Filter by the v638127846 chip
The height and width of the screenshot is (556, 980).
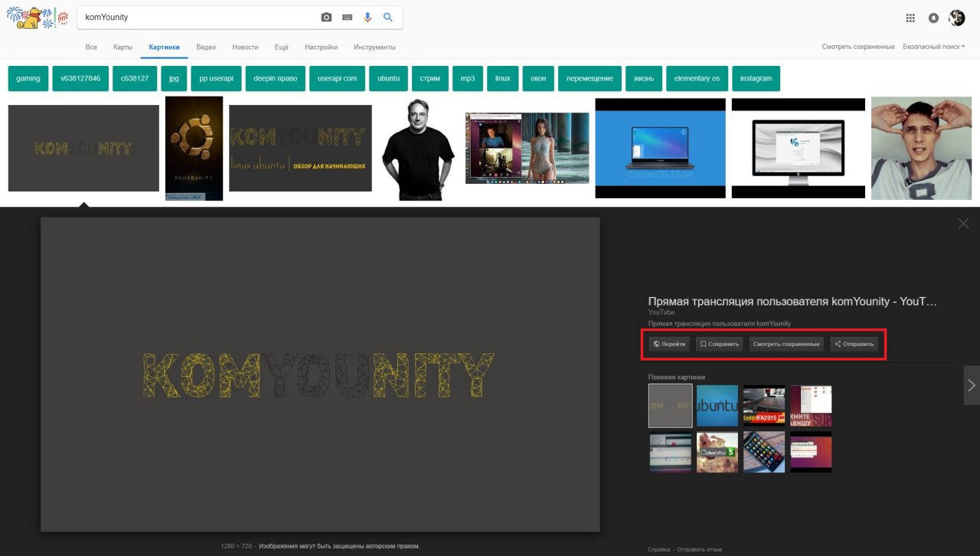(80, 78)
